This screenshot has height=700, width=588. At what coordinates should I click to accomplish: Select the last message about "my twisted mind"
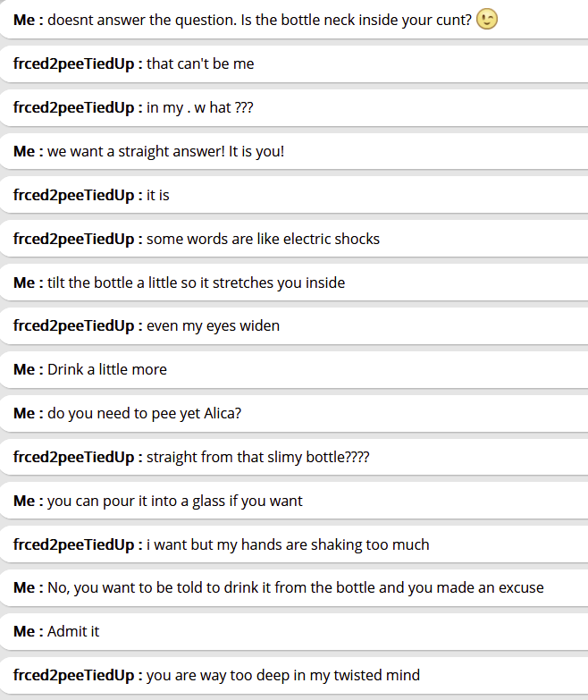click(282, 675)
